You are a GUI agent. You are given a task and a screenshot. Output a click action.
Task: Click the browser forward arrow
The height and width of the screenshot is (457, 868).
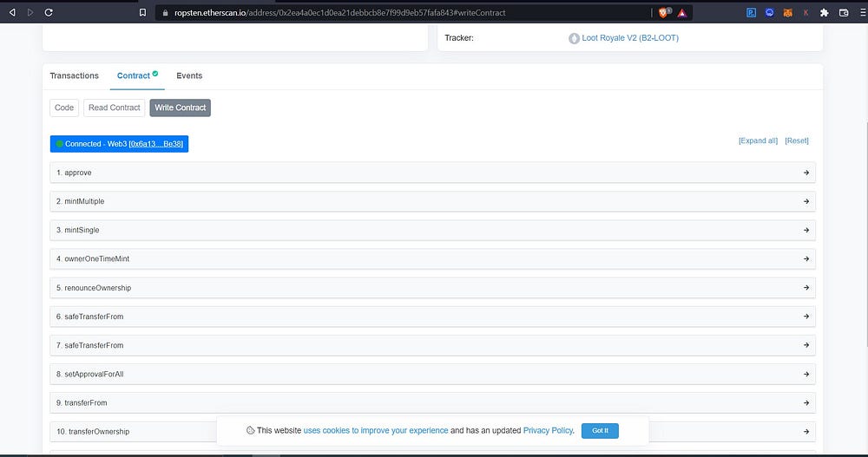click(x=30, y=12)
